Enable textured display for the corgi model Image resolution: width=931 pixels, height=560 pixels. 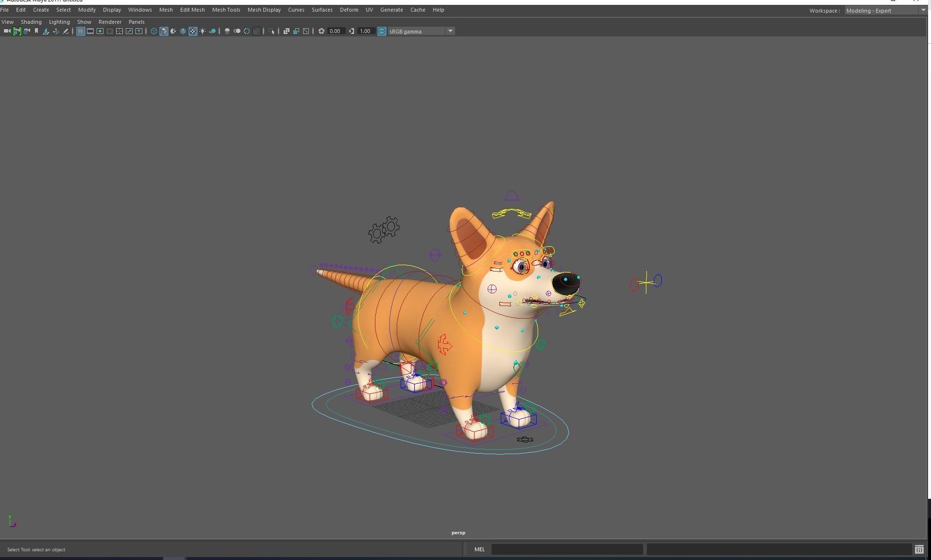(x=193, y=31)
